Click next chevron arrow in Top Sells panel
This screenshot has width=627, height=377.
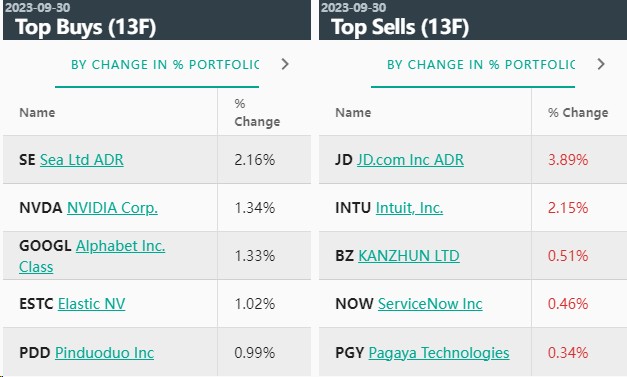(601, 64)
